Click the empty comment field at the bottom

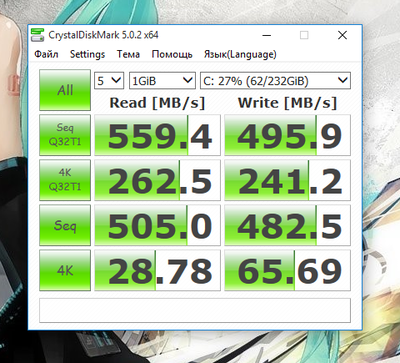[195, 310]
